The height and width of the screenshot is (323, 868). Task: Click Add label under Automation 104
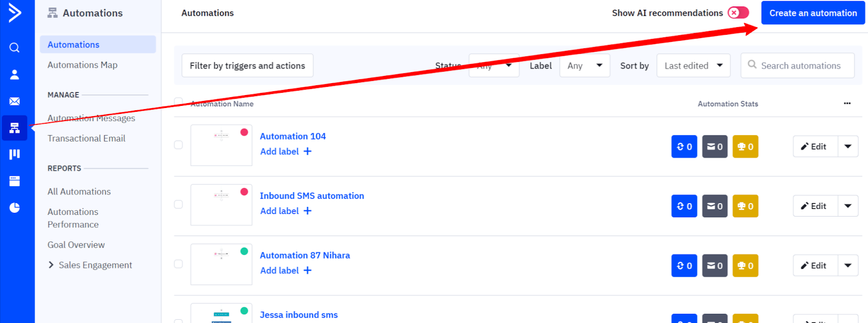click(279, 151)
